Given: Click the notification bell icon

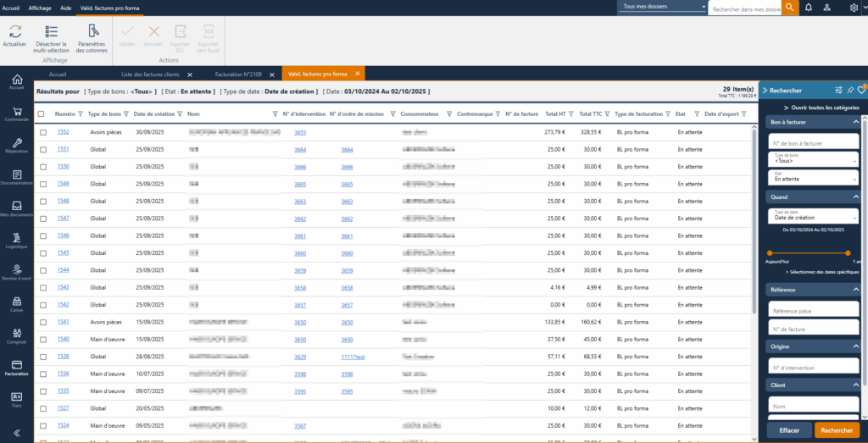Looking at the screenshot, I should [808, 8].
